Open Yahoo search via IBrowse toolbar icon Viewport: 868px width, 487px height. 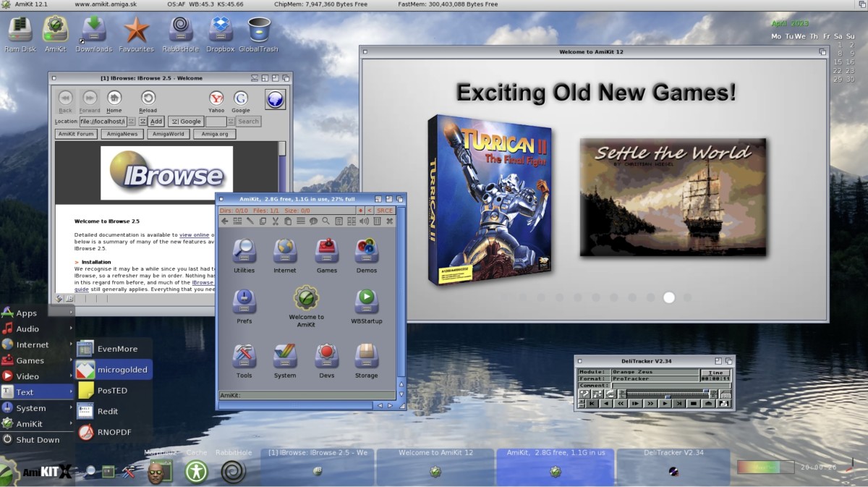pyautogui.click(x=216, y=98)
